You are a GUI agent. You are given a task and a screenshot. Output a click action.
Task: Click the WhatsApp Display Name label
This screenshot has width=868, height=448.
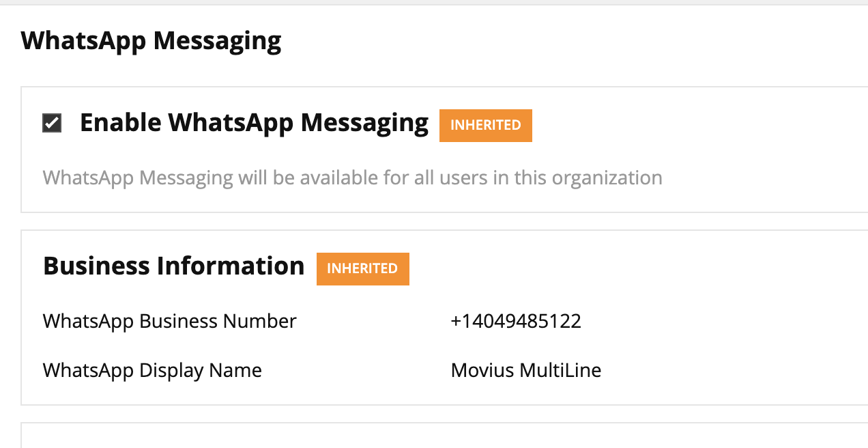pos(152,371)
